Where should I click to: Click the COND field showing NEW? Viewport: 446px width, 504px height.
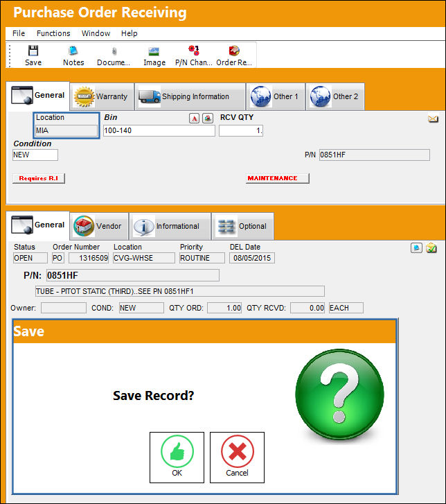point(141,308)
